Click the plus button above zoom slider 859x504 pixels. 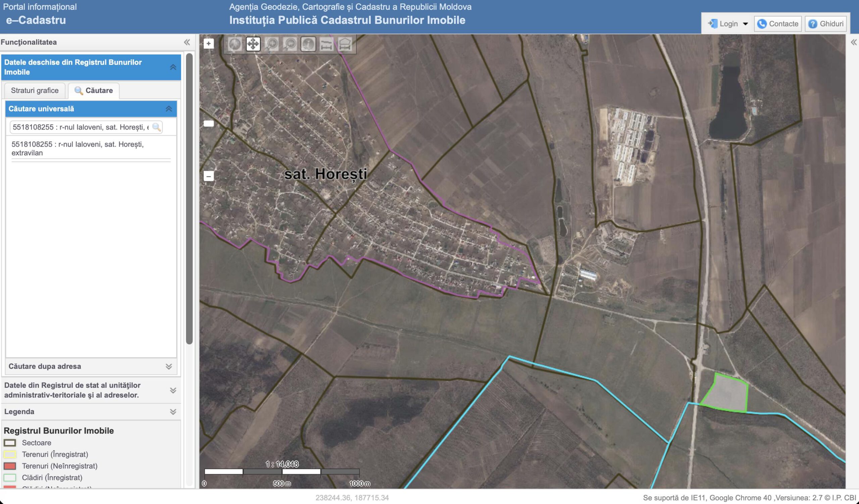[209, 44]
